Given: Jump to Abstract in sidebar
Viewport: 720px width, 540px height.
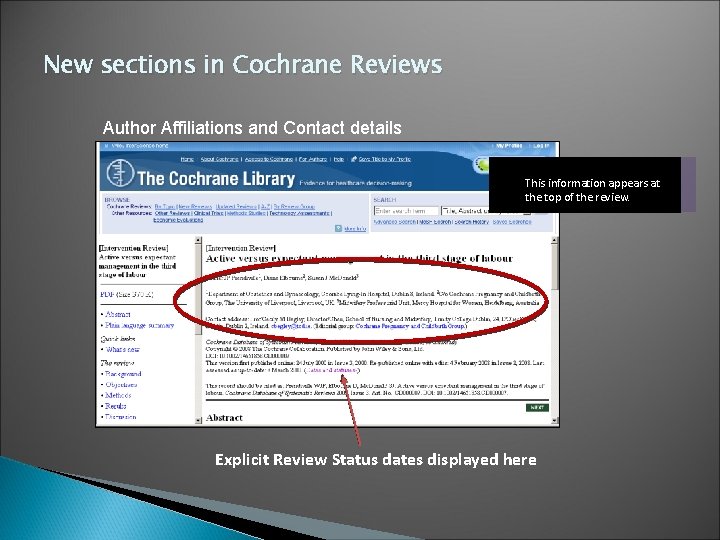Looking at the screenshot, I should [x=118, y=314].
